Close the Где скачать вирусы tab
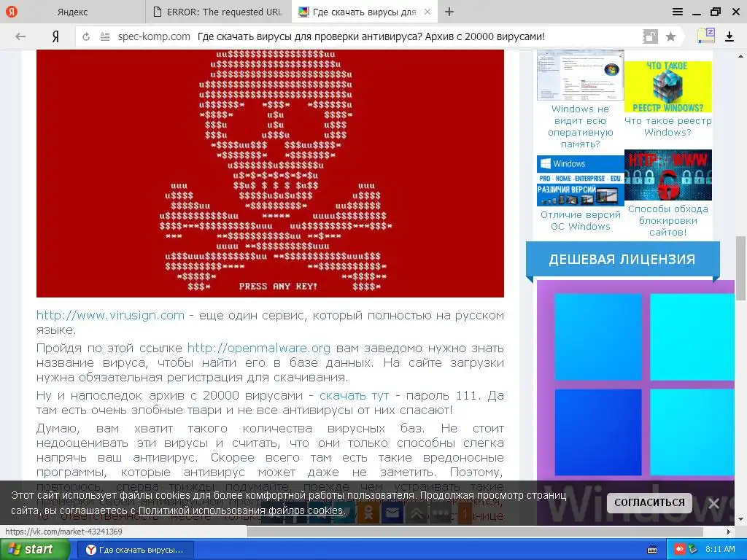The image size is (747, 560). click(x=427, y=12)
